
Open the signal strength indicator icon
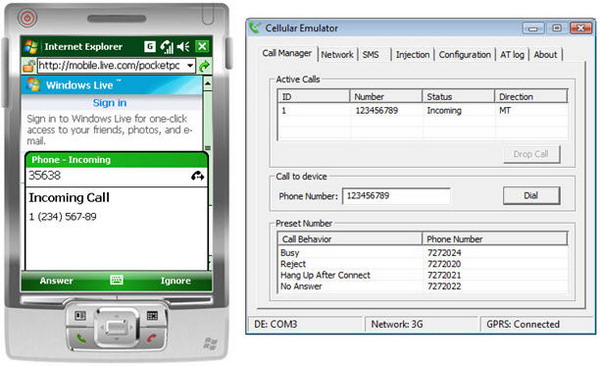(x=167, y=47)
